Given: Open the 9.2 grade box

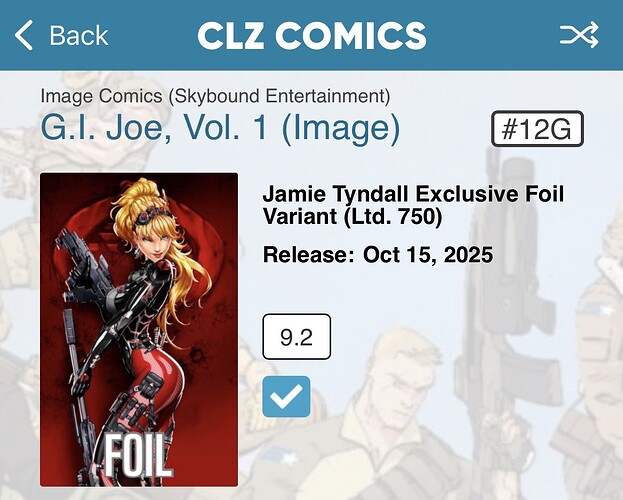Looking at the screenshot, I should pos(296,337).
